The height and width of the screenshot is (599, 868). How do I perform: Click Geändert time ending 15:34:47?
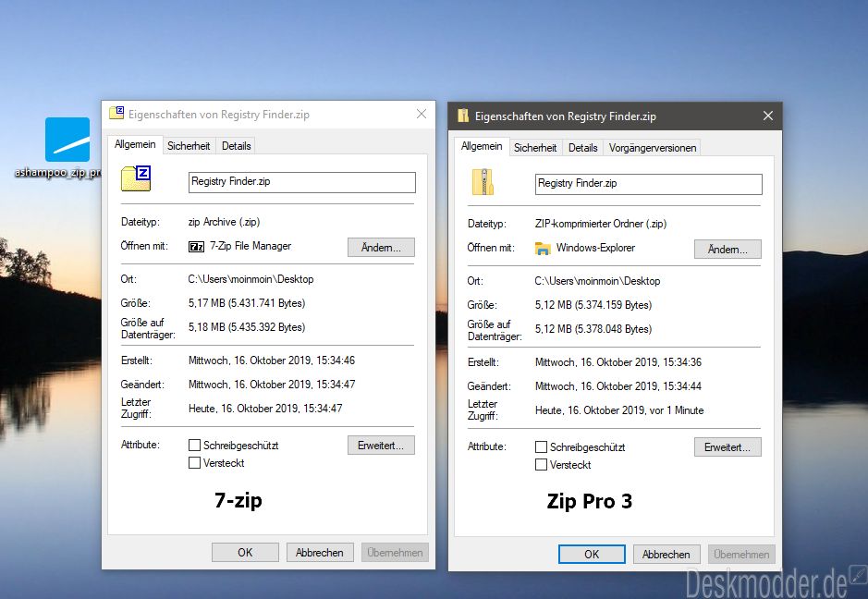click(x=271, y=385)
